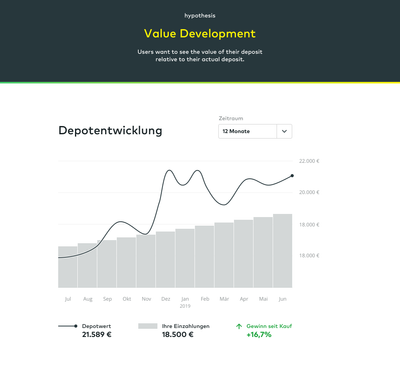
Task: Click the Mär bar in chart
Action: [224, 255]
